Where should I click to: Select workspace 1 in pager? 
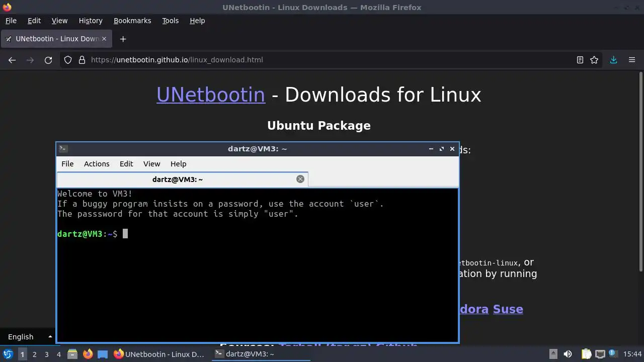pyautogui.click(x=22, y=354)
